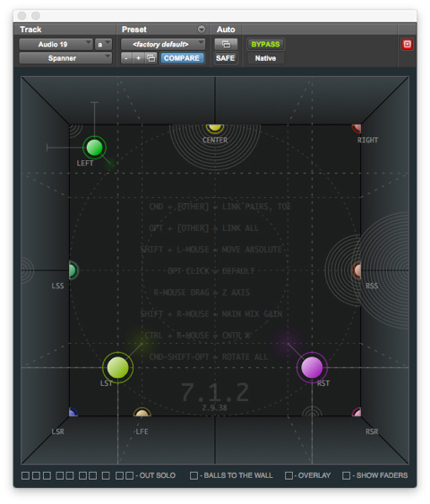This screenshot has height=504, width=430.
Task: Toggle the COMPARE button
Action: [182, 58]
